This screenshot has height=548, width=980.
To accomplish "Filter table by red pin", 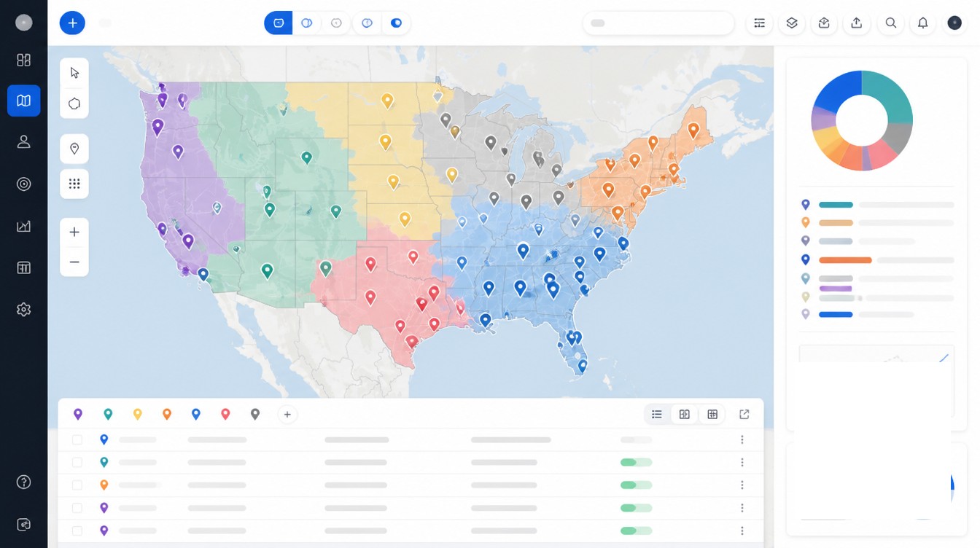I will tap(225, 414).
